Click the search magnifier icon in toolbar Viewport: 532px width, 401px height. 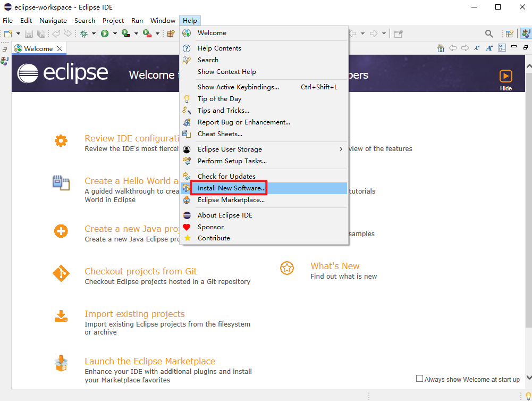coord(489,34)
